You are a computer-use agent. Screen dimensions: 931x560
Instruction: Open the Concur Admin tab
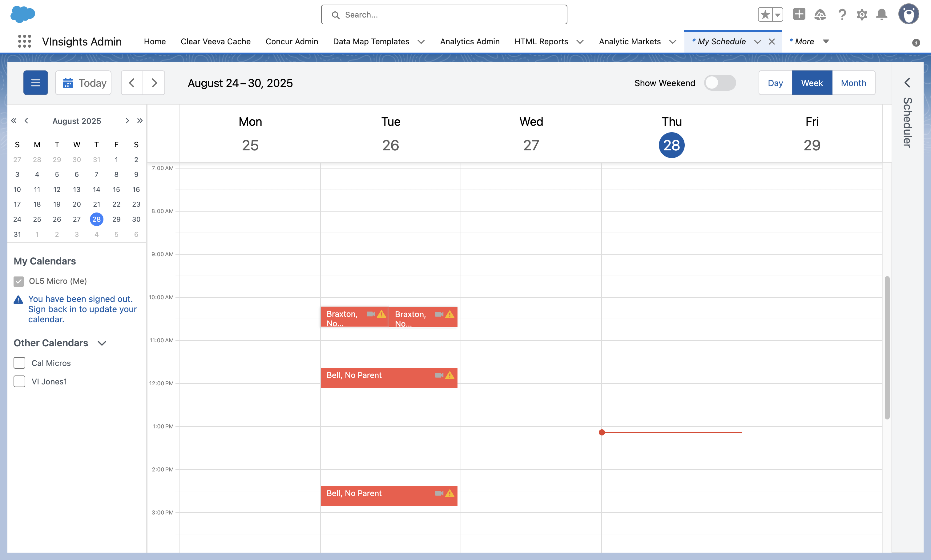[x=292, y=42]
